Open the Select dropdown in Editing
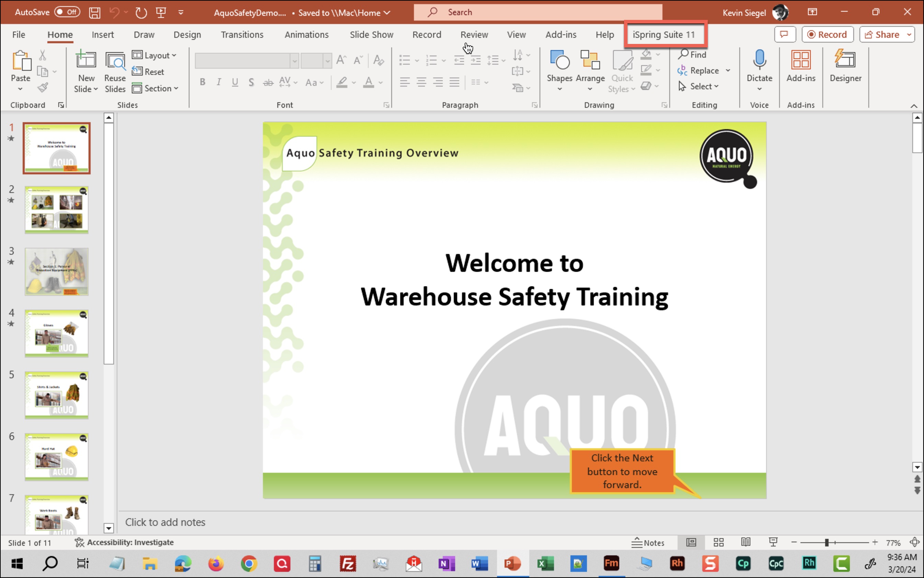 coord(700,86)
